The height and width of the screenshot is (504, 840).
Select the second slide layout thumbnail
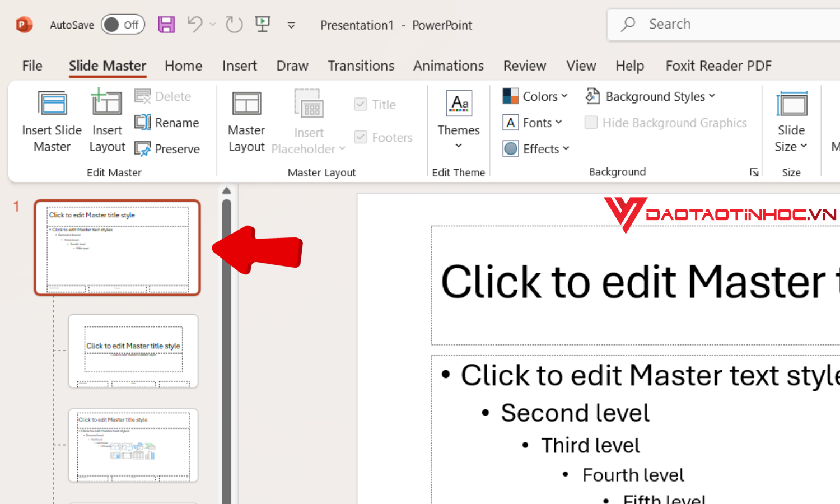click(133, 351)
